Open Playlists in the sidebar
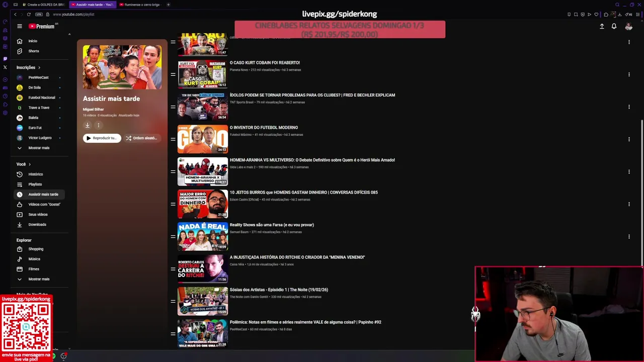 35,184
